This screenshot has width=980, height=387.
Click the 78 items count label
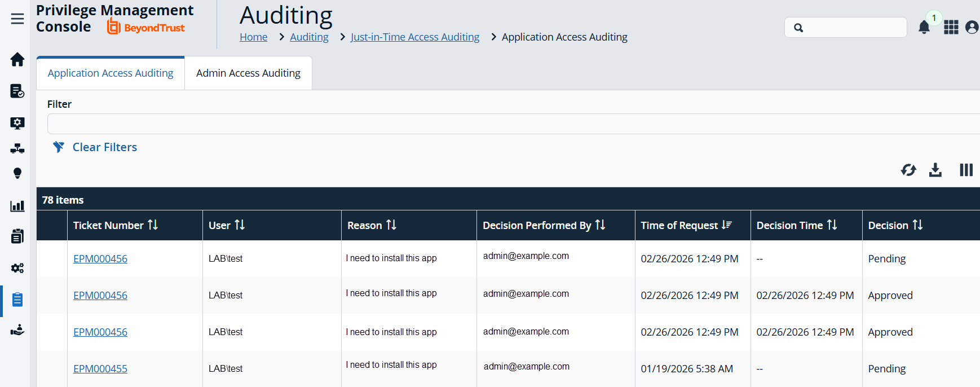(x=63, y=200)
